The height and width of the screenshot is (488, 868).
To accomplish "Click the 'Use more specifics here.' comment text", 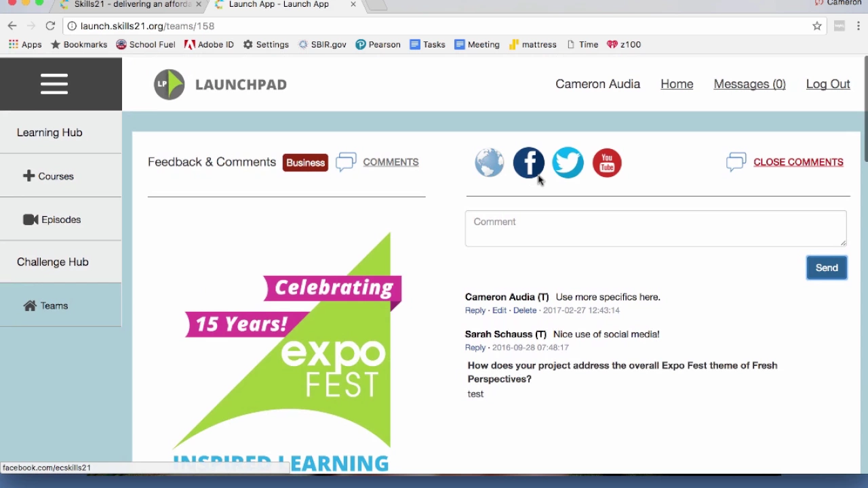I will [608, 297].
